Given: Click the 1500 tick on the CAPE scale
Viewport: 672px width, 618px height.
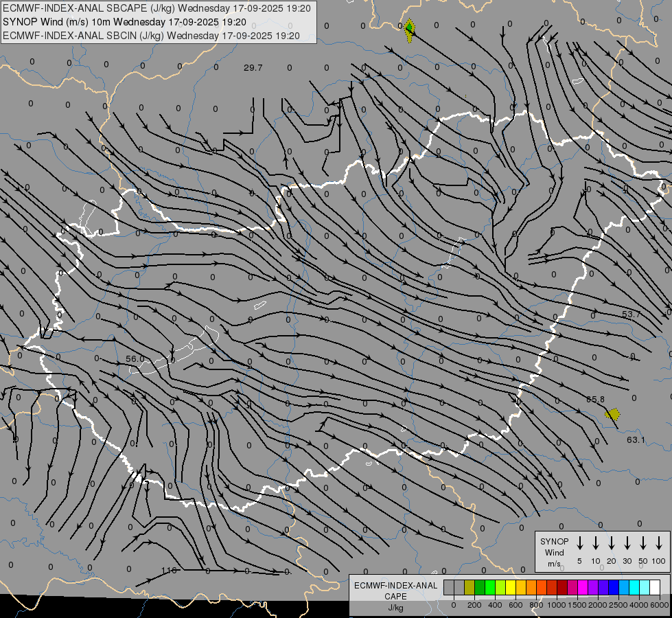Looking at the screenshot, I should [577, 605].
